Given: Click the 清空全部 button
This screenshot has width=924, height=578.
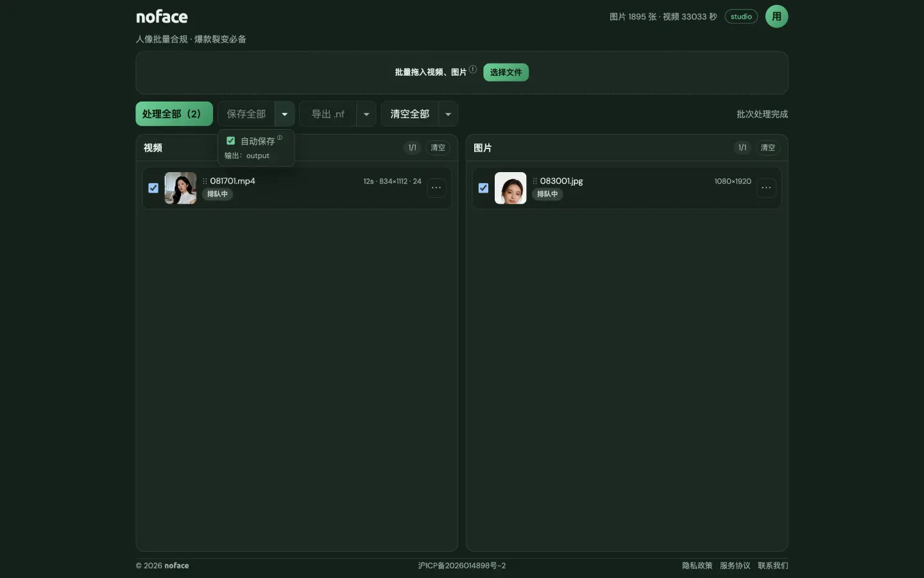Looking at the screenshot, I should 410,114.
